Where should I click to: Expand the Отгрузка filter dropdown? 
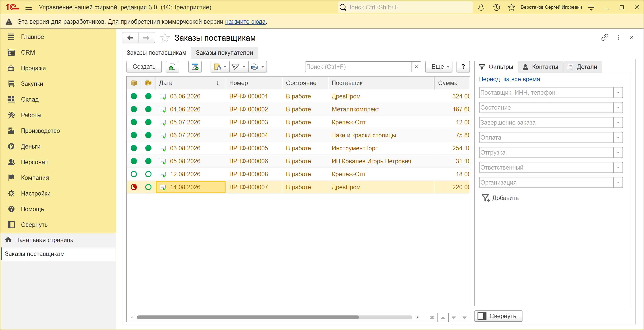click(618, 153)
